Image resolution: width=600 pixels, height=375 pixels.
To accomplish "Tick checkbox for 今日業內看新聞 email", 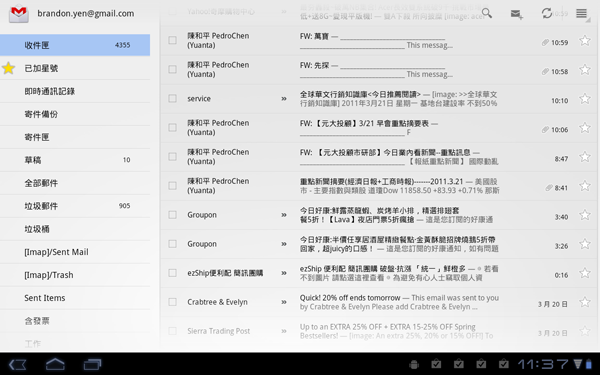I will (173, 157).
